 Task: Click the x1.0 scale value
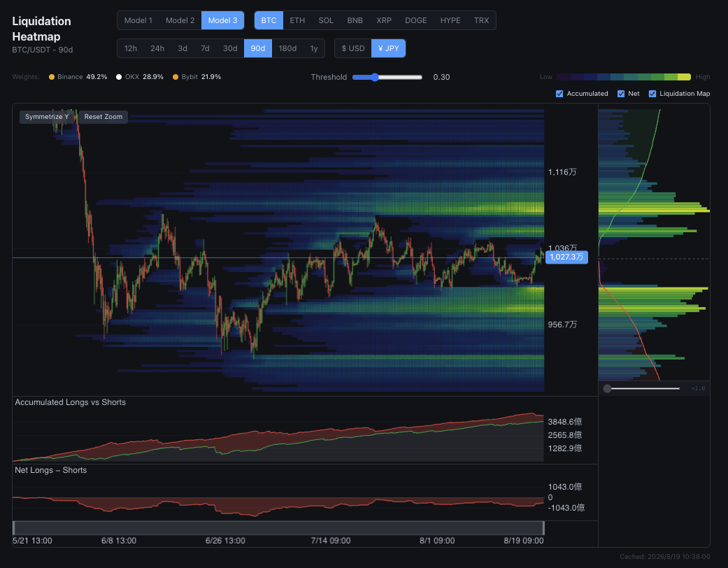coord(699,388)
